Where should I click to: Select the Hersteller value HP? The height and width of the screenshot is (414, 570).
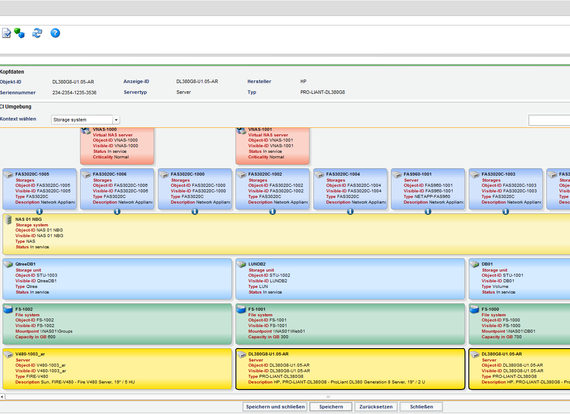coord(303,81)
